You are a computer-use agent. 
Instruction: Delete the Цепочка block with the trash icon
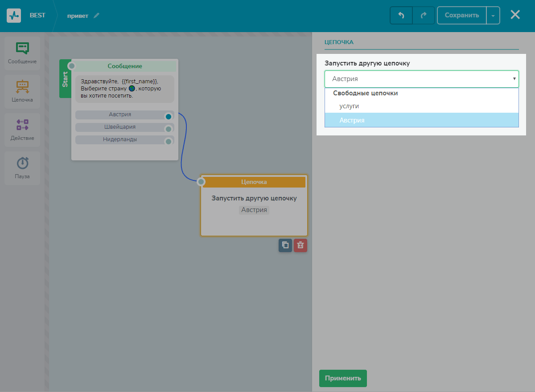point(300,245)
